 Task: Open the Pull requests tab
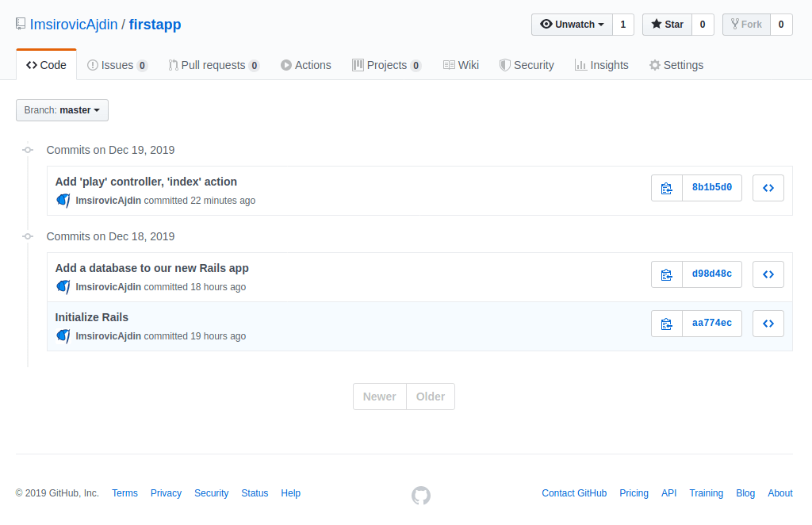(x=214, y=65)
